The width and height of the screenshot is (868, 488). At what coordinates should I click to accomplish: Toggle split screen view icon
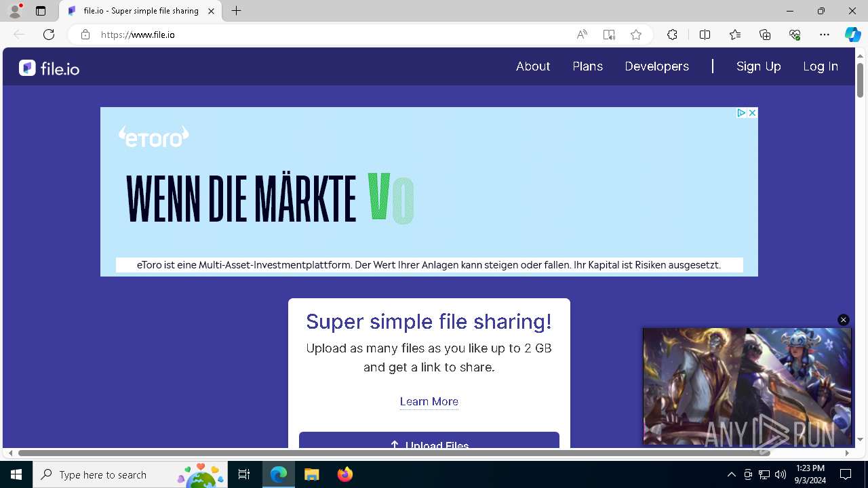click(705, 35)
